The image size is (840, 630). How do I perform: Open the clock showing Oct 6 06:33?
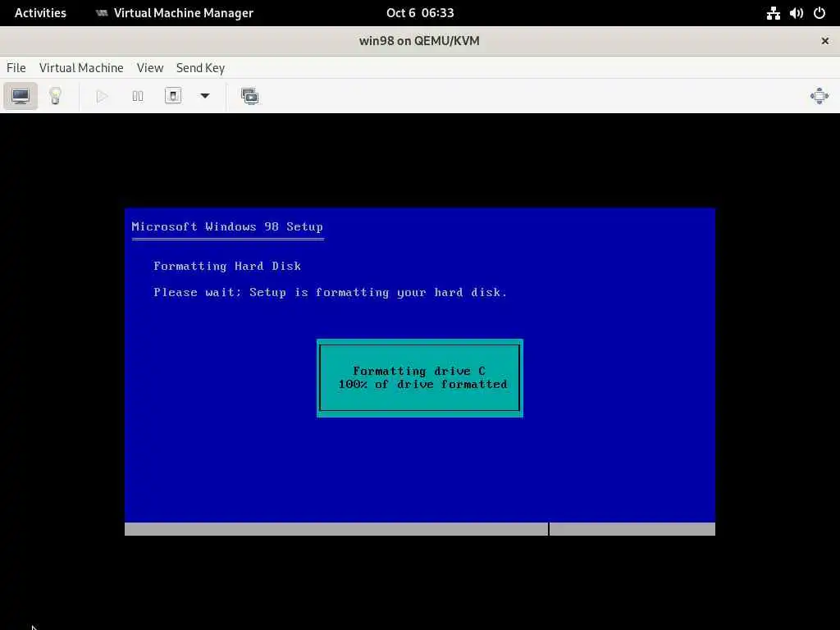pyautogui.click(x=420, y=13)
